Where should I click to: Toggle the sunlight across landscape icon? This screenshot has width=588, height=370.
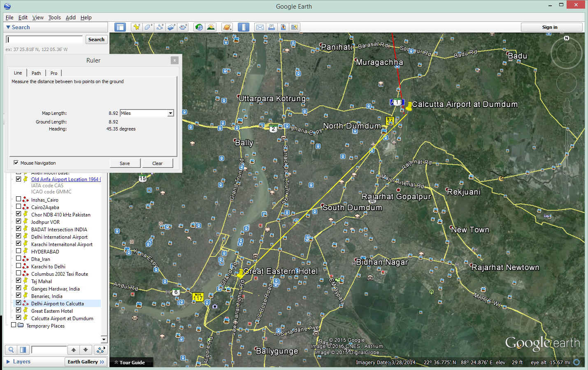point(211,27)
